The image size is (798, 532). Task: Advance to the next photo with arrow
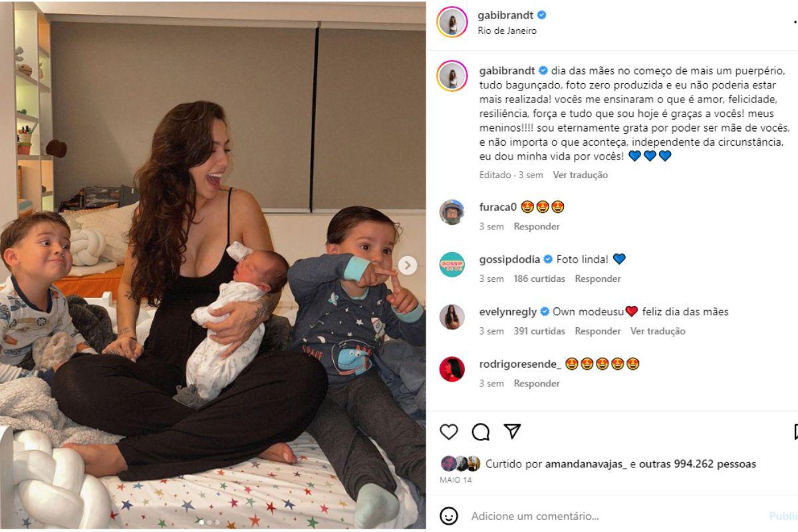point(408,265)
